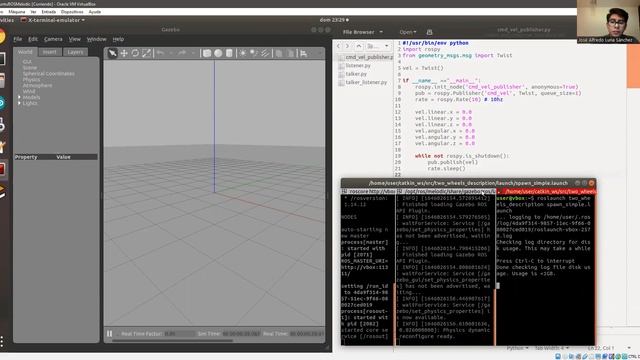
Task: Open VirtualBox Máquina menu
Action: point(17,12)
